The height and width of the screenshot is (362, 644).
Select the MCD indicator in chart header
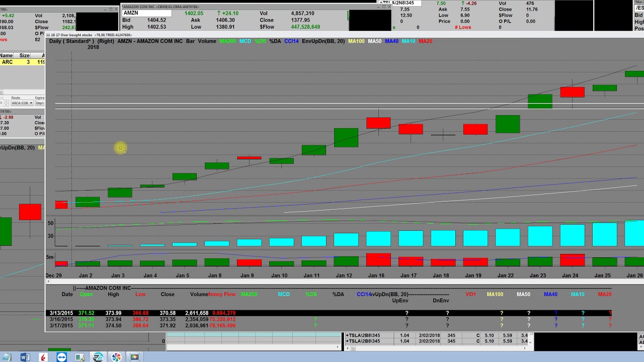(x=245, y=41)
